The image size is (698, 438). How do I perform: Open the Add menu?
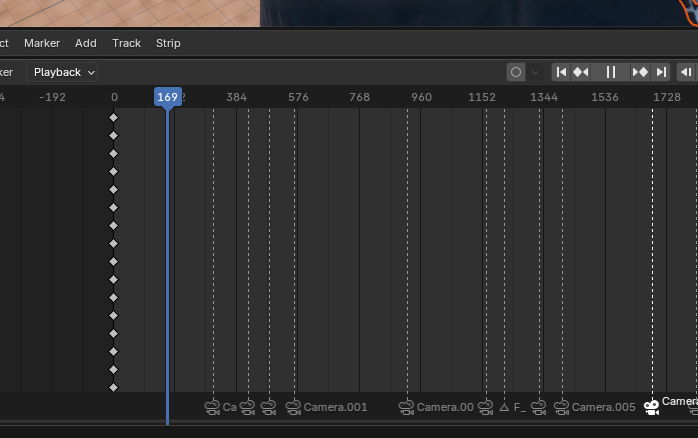[85, 43]
